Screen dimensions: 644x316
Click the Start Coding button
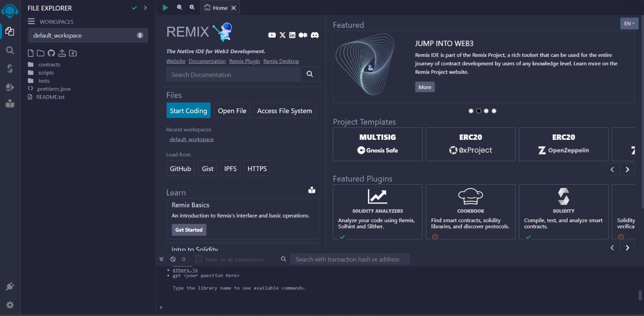[x=188, y=110]
